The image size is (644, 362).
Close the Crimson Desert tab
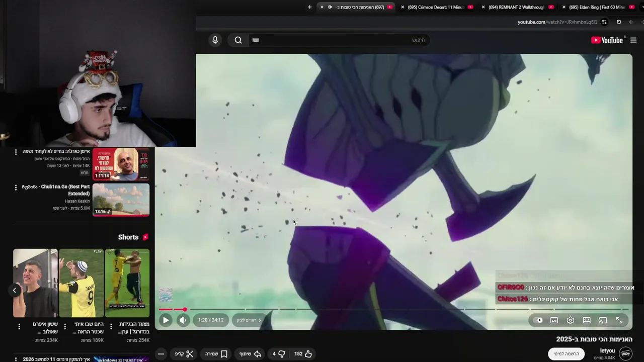pyautogui.click(x=403, y=7)
